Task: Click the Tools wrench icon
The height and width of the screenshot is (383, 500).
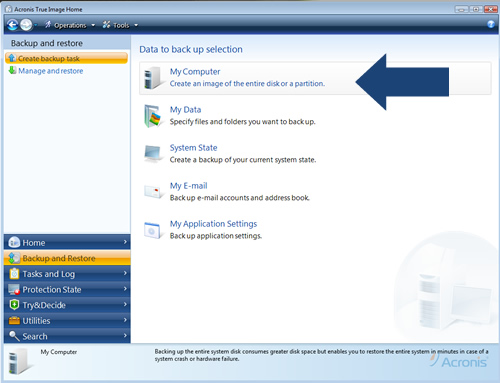Action: 106,24
